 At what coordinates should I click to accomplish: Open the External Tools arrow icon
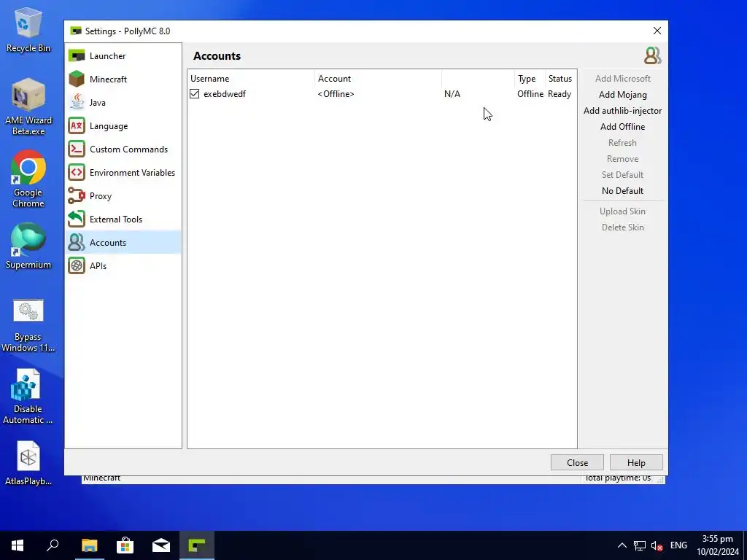click(x=76, y=219)
